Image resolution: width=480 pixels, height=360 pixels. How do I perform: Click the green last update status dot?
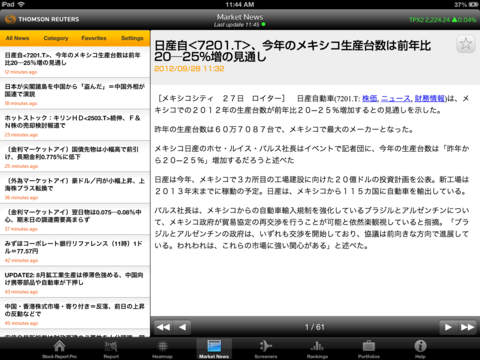click(x=264, y=24)
